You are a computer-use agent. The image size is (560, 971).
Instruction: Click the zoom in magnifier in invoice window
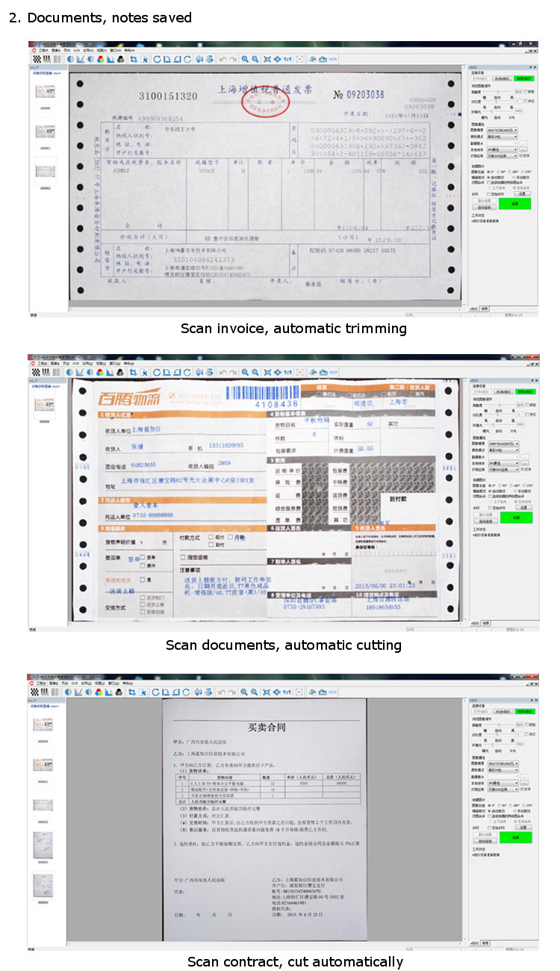(245, 59)
